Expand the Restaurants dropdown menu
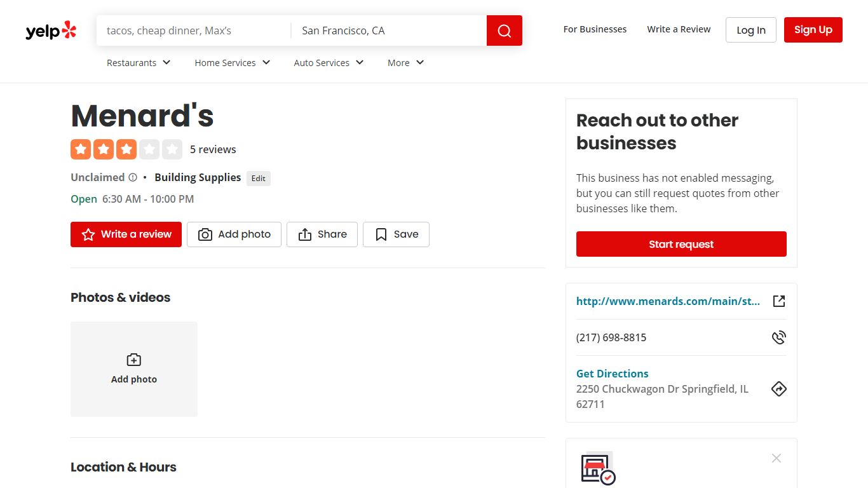The height and width of the screenshot is (488, 868). 139,63
